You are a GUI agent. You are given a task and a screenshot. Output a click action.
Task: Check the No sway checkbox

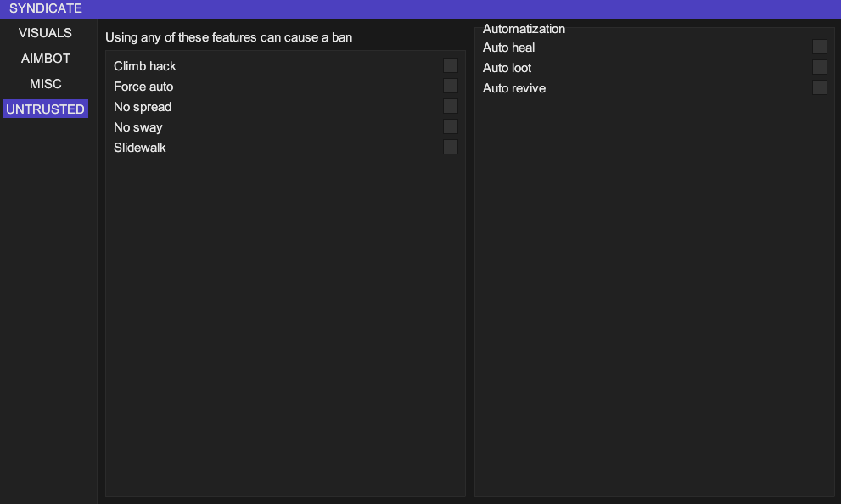(x=451, y=126)
